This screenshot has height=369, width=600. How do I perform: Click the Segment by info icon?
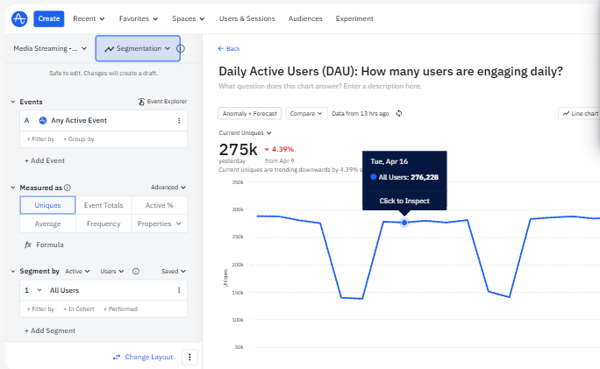136,271
